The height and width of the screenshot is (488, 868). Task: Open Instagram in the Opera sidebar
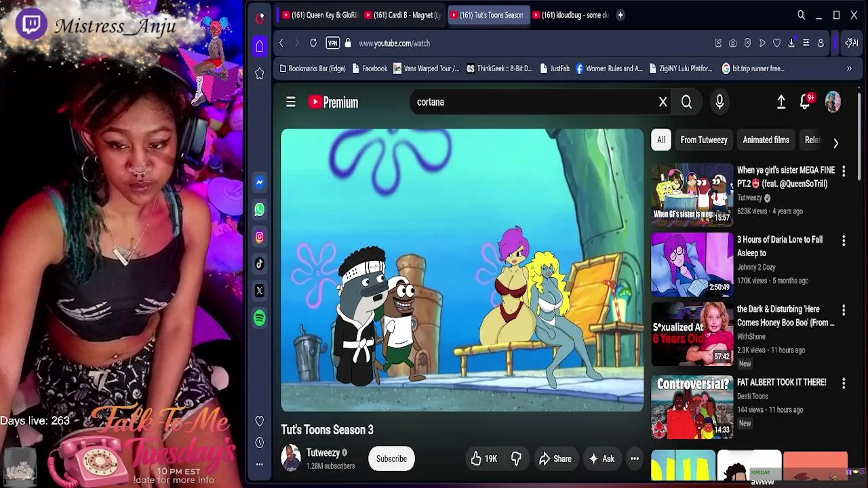click(x=260, y=237)
